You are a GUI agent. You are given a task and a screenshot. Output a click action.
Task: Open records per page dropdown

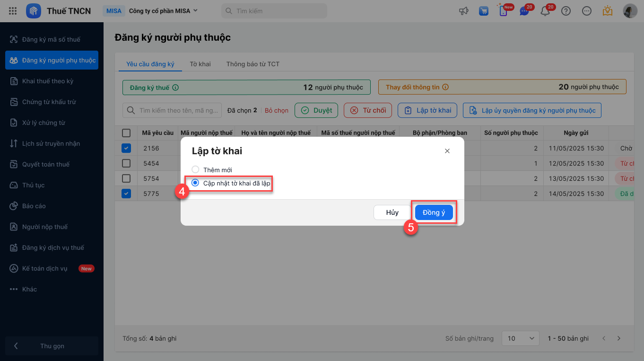520,338
